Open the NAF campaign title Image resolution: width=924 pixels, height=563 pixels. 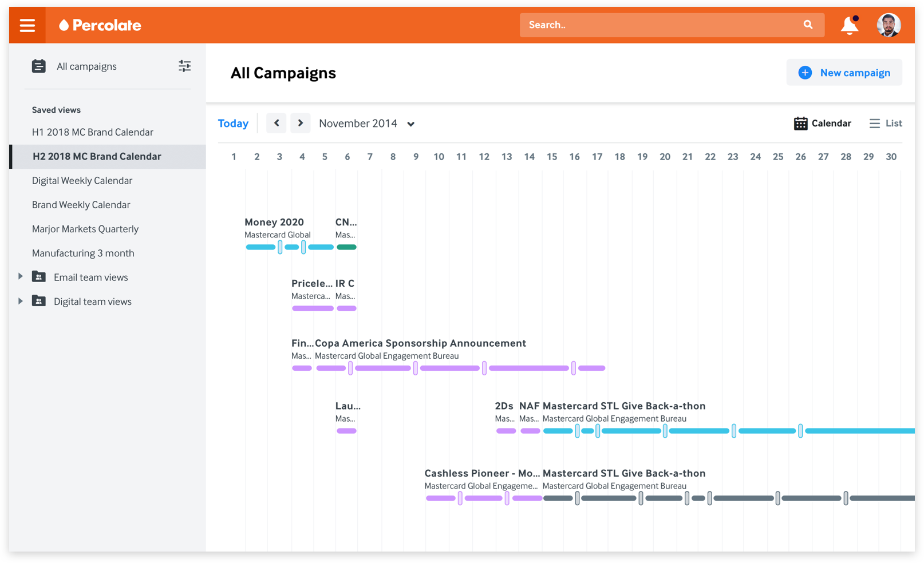pos(529,406)
